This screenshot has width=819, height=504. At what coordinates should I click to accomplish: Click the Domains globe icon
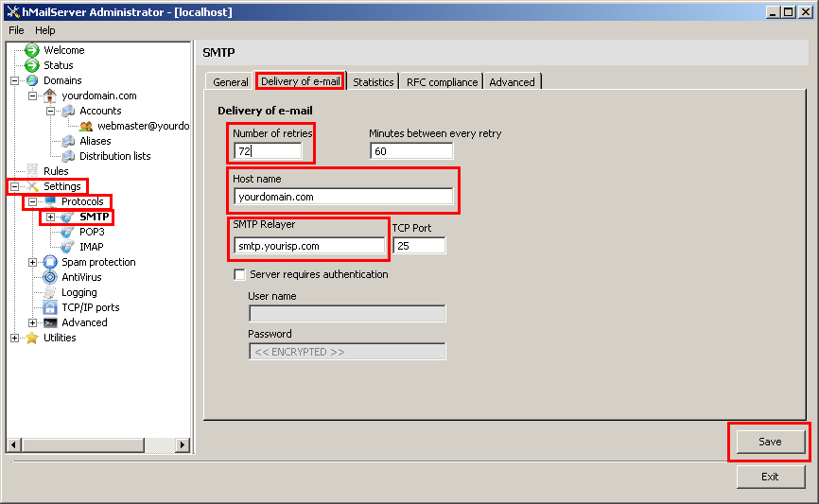coord(32,80)
